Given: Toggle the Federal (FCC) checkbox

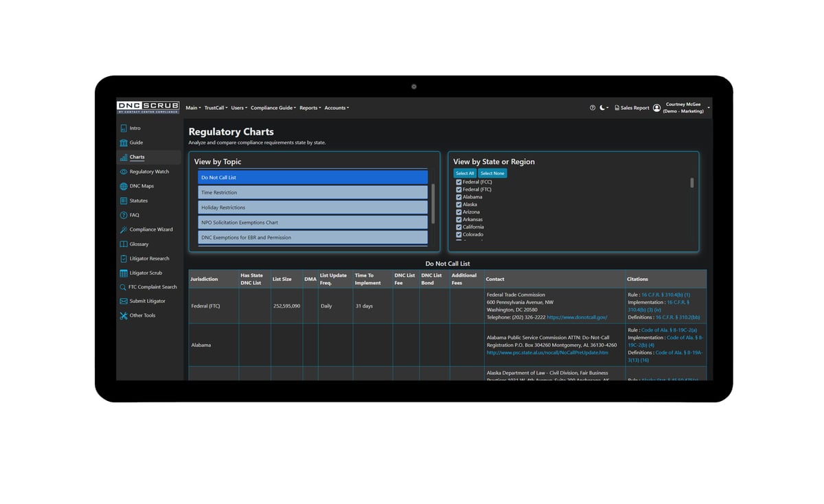Looking at the screenshot, I should [x=459, y=182].
